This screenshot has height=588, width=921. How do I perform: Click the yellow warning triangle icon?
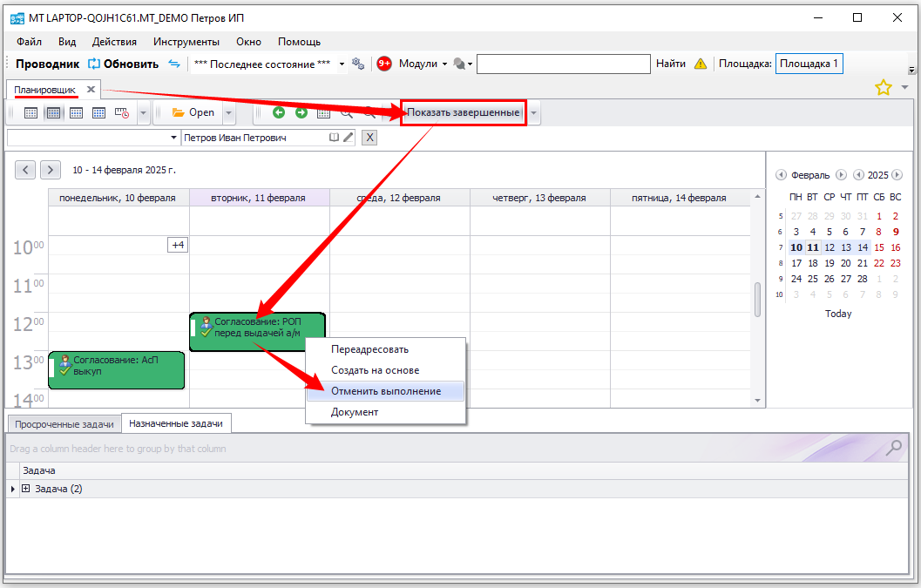[700, 64]
